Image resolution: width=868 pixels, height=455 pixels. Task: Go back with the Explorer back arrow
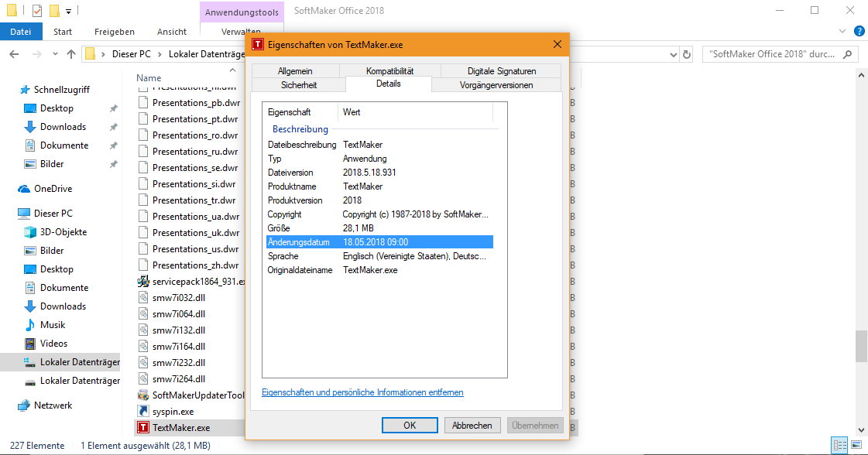14,54
